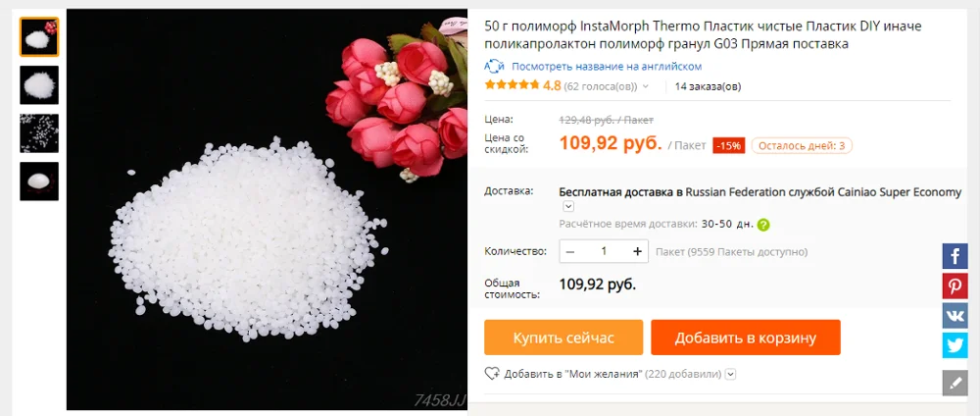Select third thumbnail of scattered granules

coord(39,133)
